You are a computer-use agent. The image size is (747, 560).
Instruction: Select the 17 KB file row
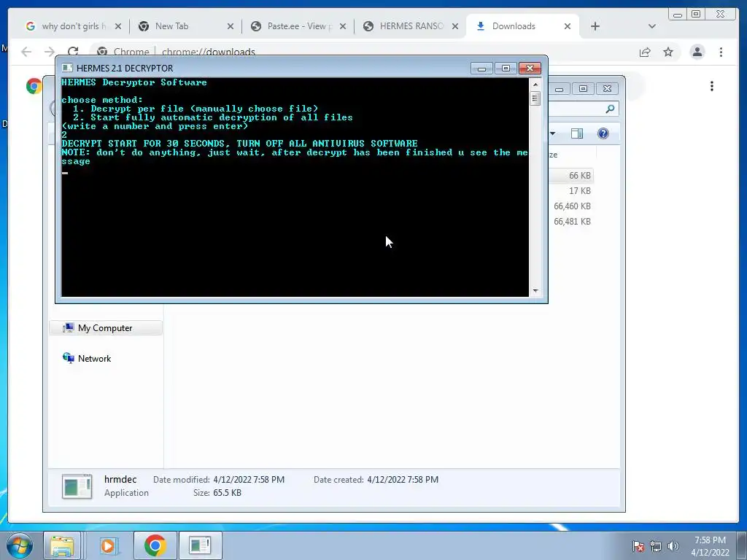570,191
